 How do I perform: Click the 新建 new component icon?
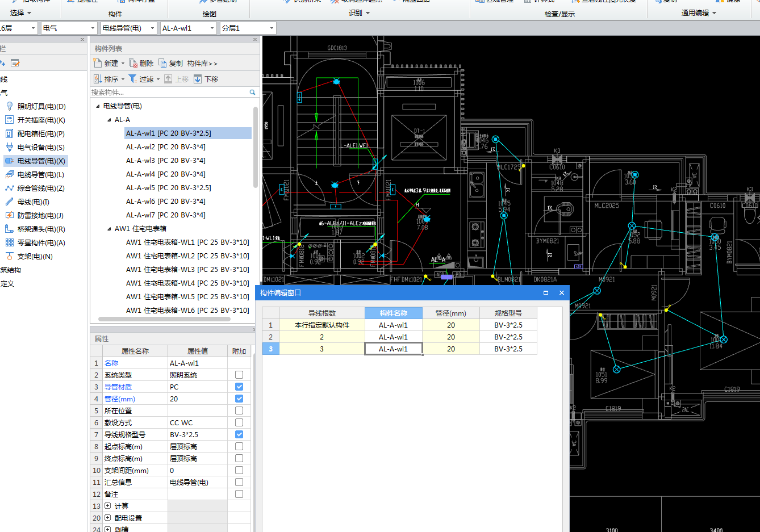[x=98, y=63]
